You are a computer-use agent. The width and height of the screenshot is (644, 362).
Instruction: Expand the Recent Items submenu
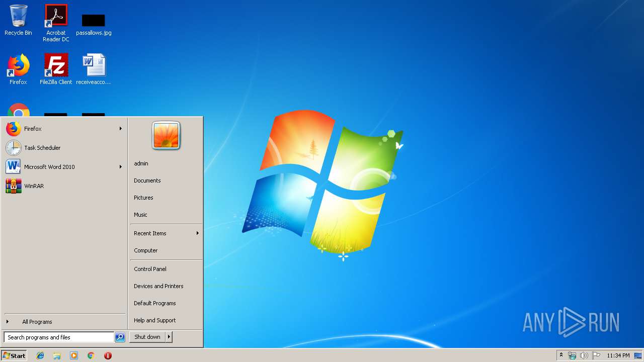click(x=166, y=233)
